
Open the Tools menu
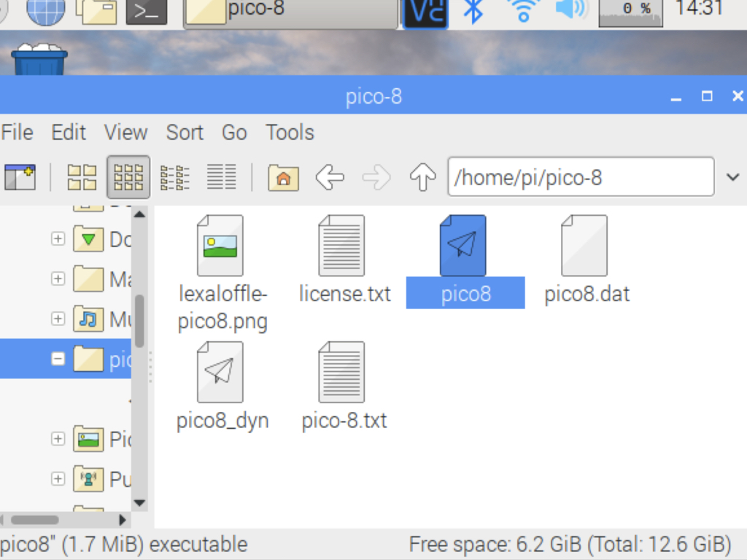(x=290, y=133)
